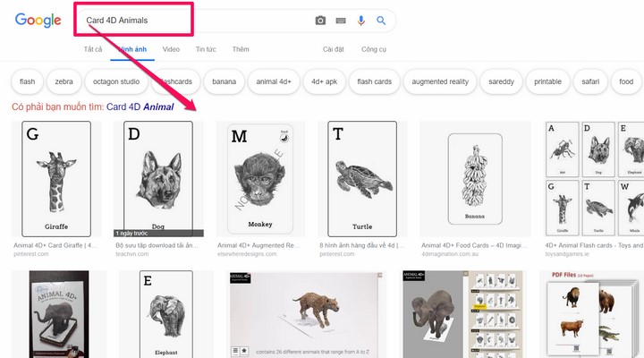Click the blue magnifier search button
This screenshot has width=644, height=358.
click(381, 21)
